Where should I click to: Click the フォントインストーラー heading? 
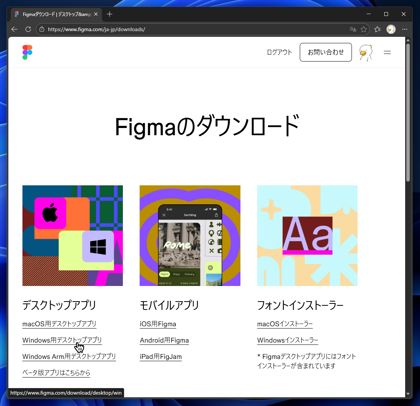coord(300,305)
